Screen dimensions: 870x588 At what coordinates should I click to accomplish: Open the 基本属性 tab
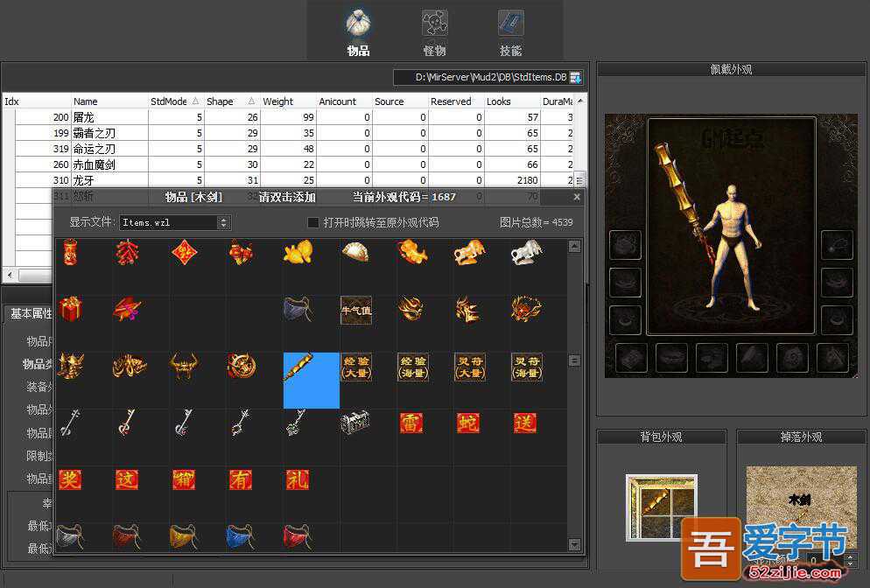32,313
